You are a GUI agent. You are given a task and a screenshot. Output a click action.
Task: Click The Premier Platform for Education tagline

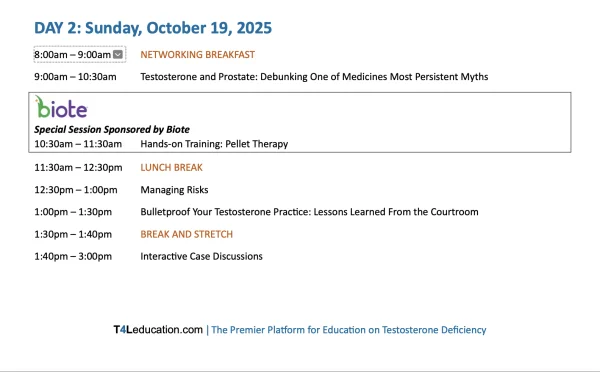(349, 330)
